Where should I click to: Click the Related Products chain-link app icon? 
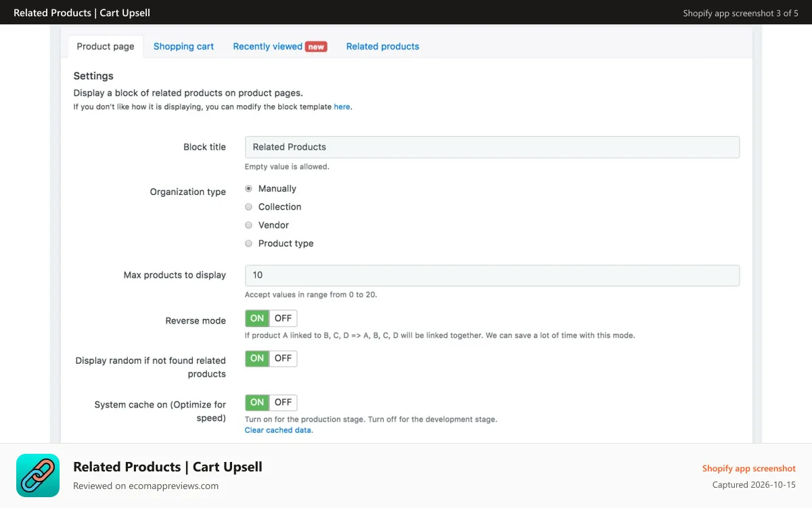(x=38, y=475)
